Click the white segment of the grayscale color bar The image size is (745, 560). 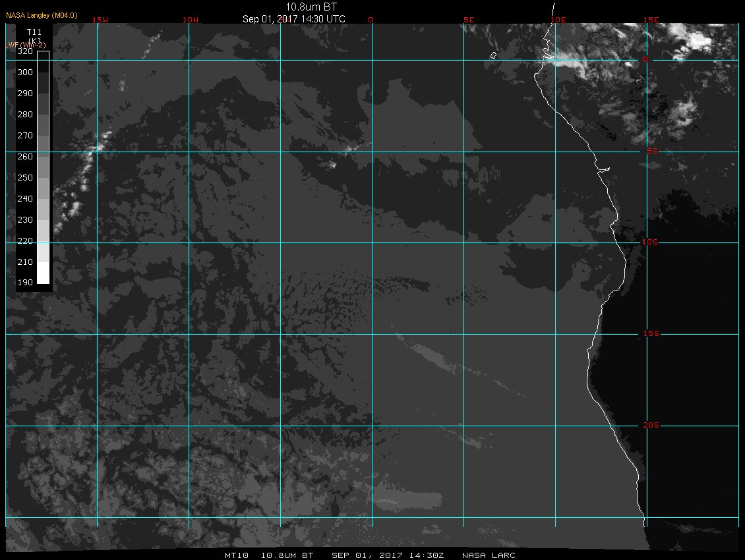coord(44,273)
